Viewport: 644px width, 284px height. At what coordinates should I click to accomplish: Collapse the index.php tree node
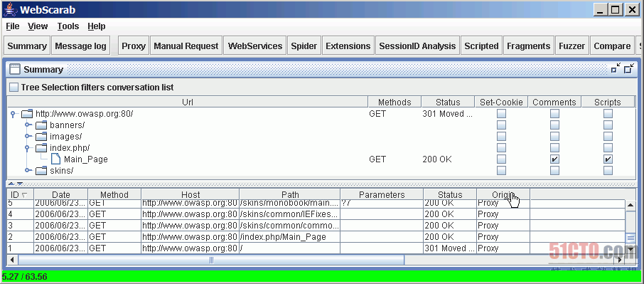pos(28,148)
